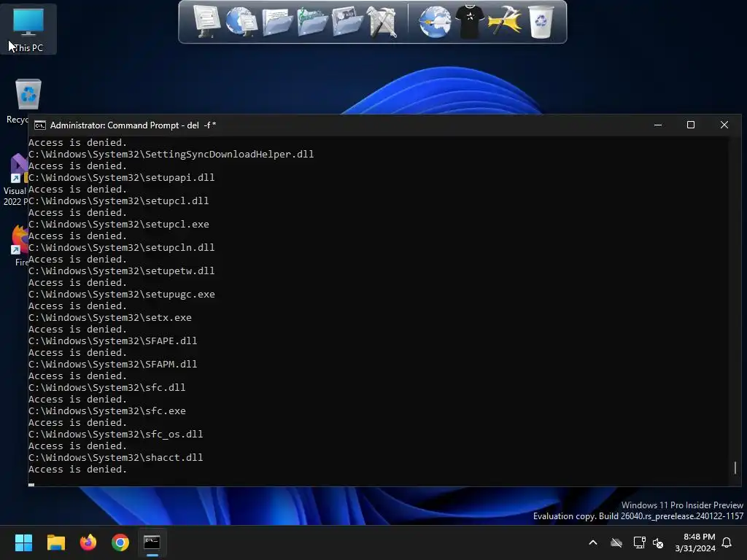Open the My Pictures folder in the dock

coord(347,21)
